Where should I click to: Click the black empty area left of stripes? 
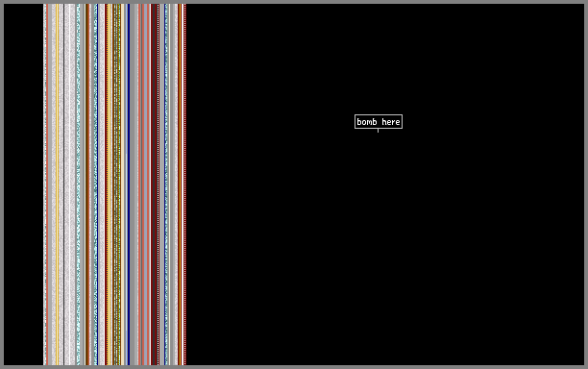point(23,184)
